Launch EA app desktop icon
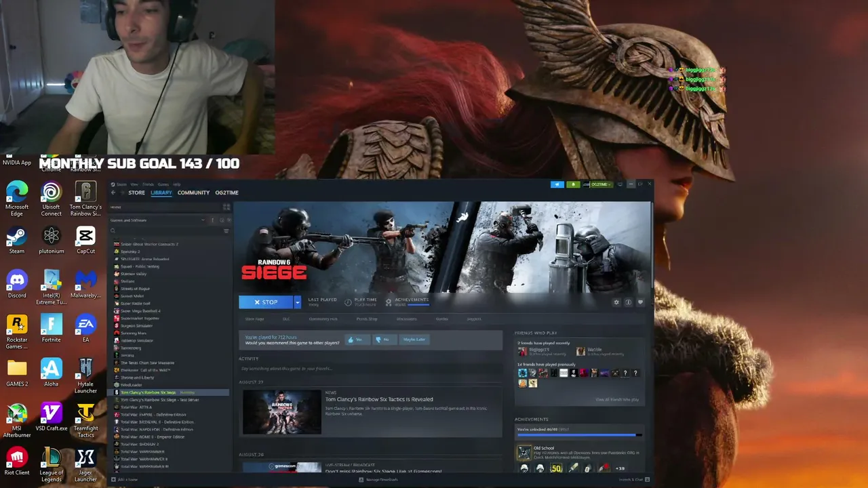 [85, 329]
